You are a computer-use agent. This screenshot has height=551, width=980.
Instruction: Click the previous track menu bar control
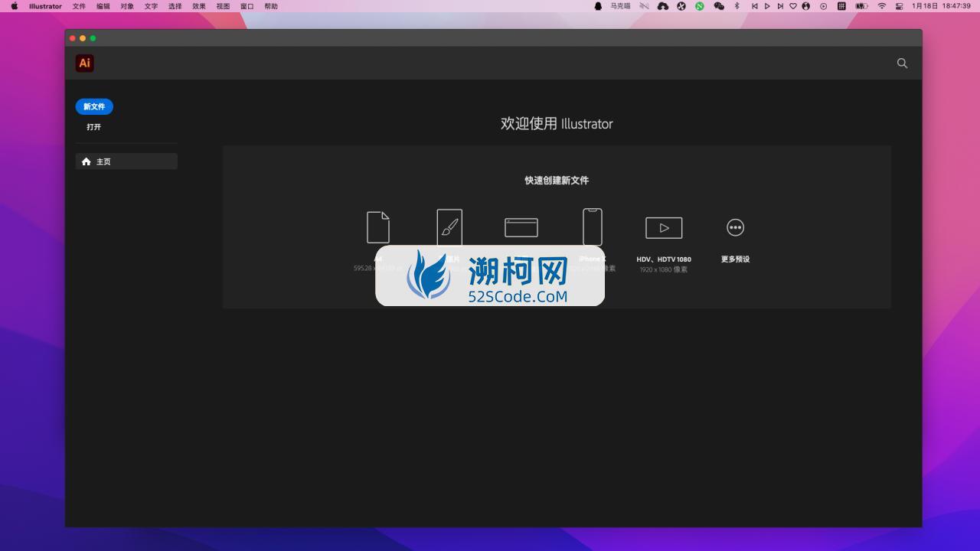pos(754,6)
